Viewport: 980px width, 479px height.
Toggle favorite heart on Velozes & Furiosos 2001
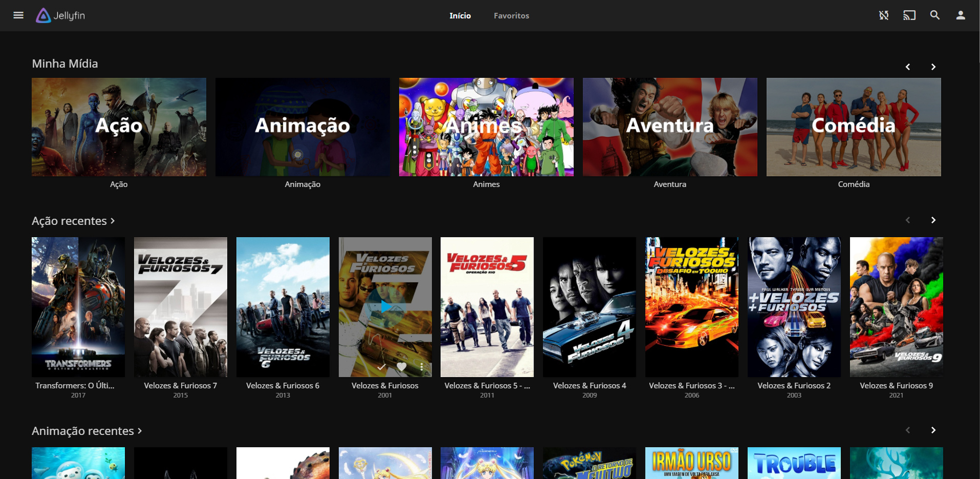click(401, 366)
